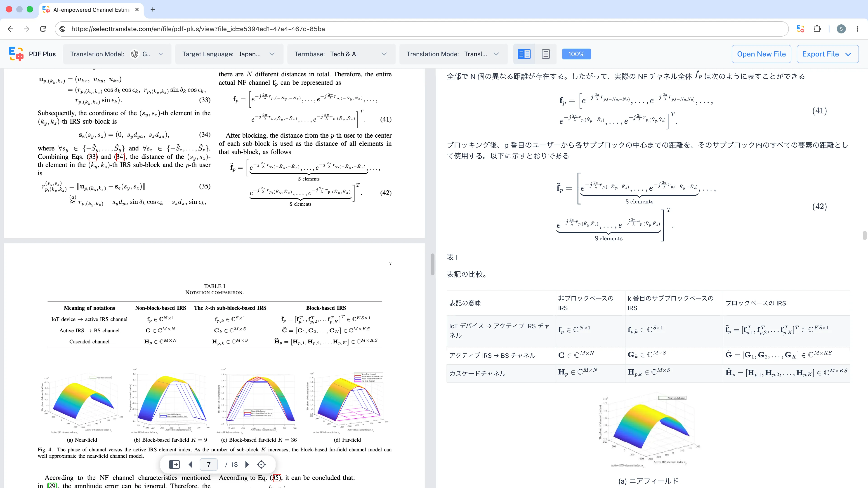Go back to previous browser page

(10, 29)
